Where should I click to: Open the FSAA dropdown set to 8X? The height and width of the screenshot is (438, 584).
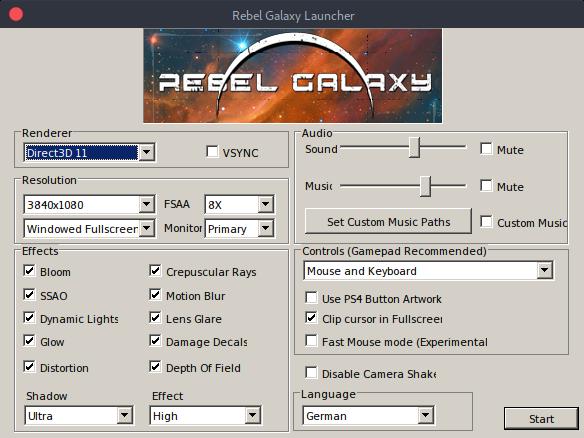[239, 204]
